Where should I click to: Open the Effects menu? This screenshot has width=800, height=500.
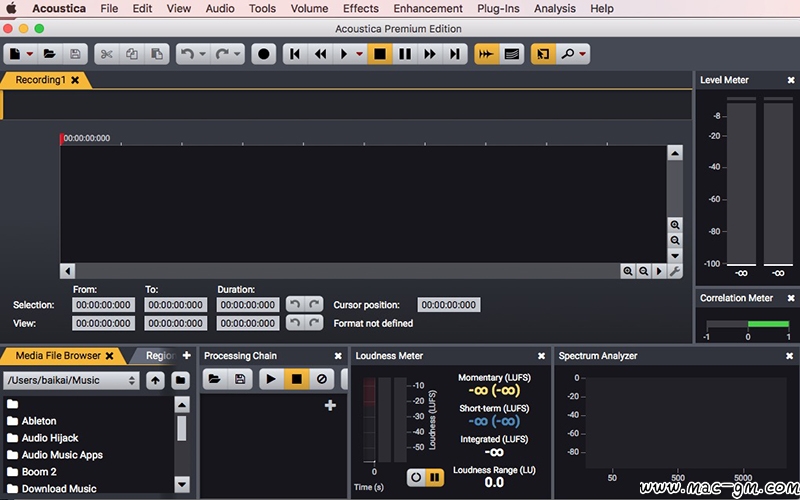361,9
